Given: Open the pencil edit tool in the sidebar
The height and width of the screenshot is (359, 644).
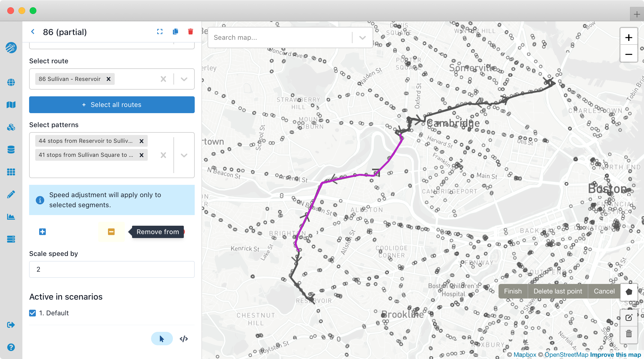Looking at the screenshot, I should pos(11,194).
